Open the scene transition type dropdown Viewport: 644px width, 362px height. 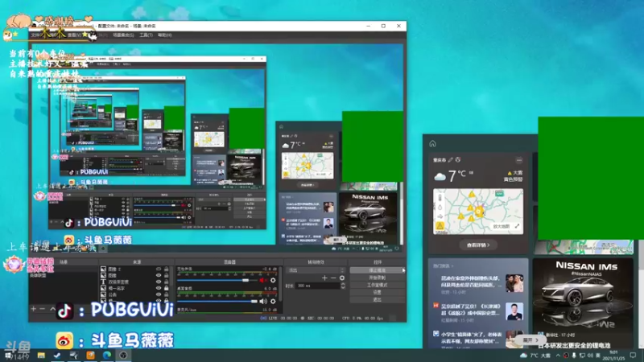[x=316, y=270]
